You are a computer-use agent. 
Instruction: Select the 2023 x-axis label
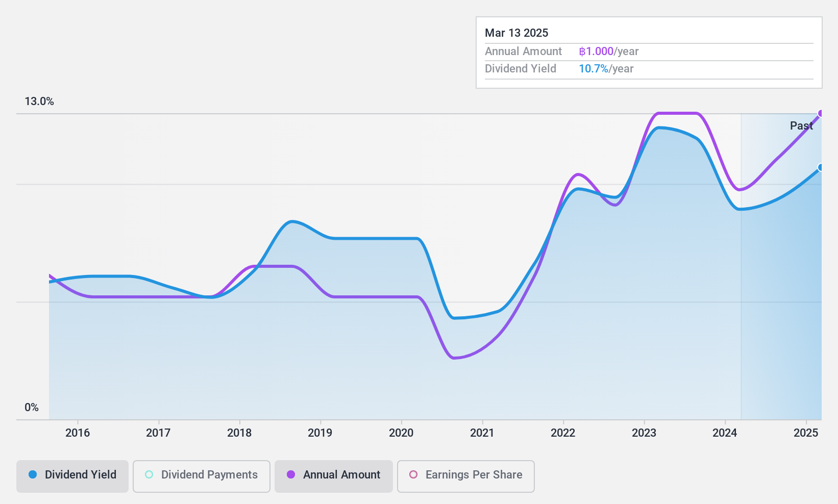pyautogui.click(x=644, y=433)
